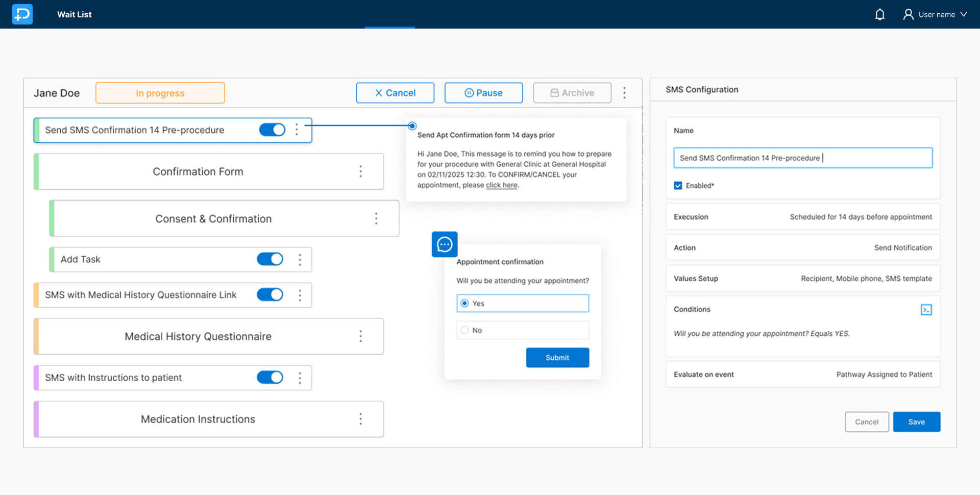Open Medication Instructions three-dot menu
Viewport: 980px width, 495px height.
(360, 419)
